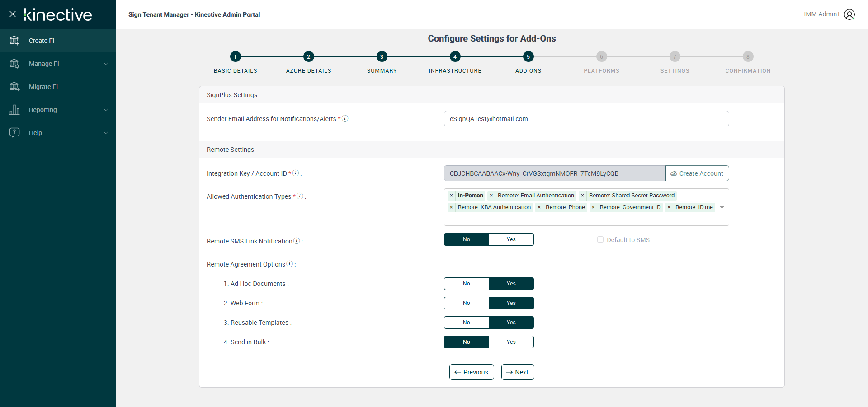Click info icon beside Remote SMS Link Notification
The width and height of the screenshot is (868, 407).
pos(297,241)
